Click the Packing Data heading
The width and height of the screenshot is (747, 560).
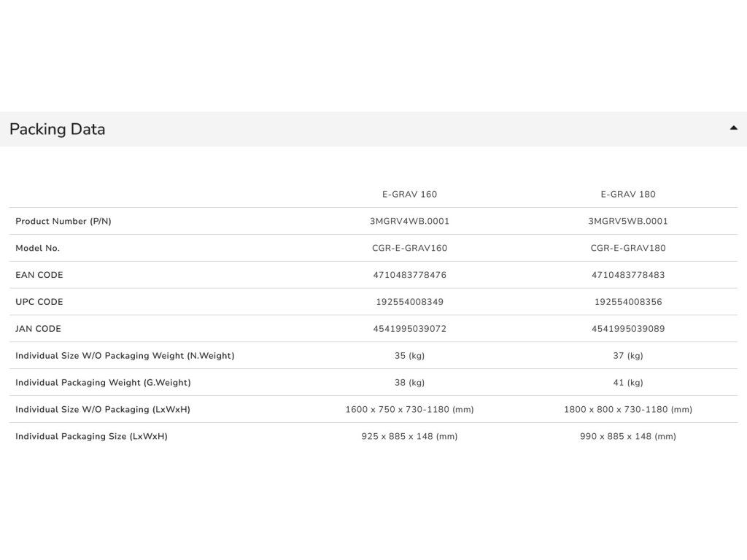pos(57,129)
